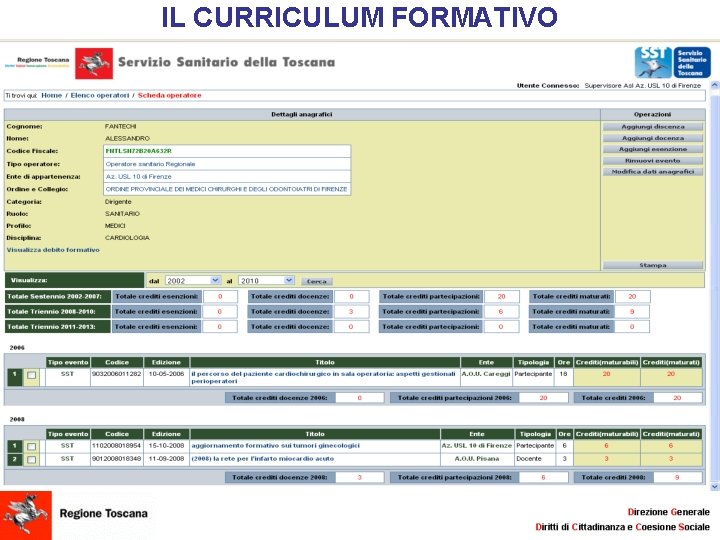Click codice cell 9012008018348
The image size is (720, 540).
117,459
